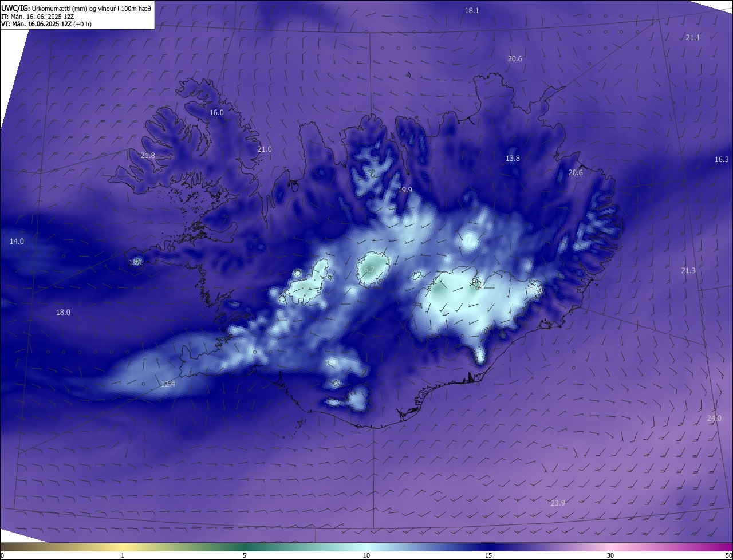
Task: Click the 21.1 value label
Action: click(x=693, y=38)
